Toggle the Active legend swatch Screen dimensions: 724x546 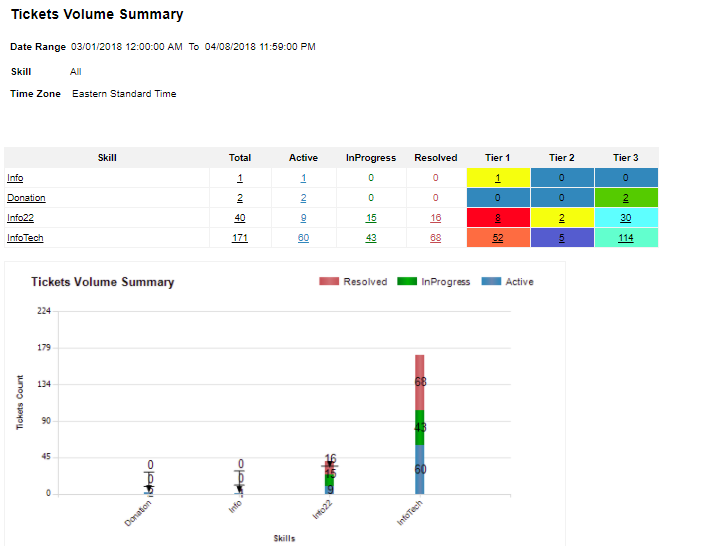[x=490, y=282]
